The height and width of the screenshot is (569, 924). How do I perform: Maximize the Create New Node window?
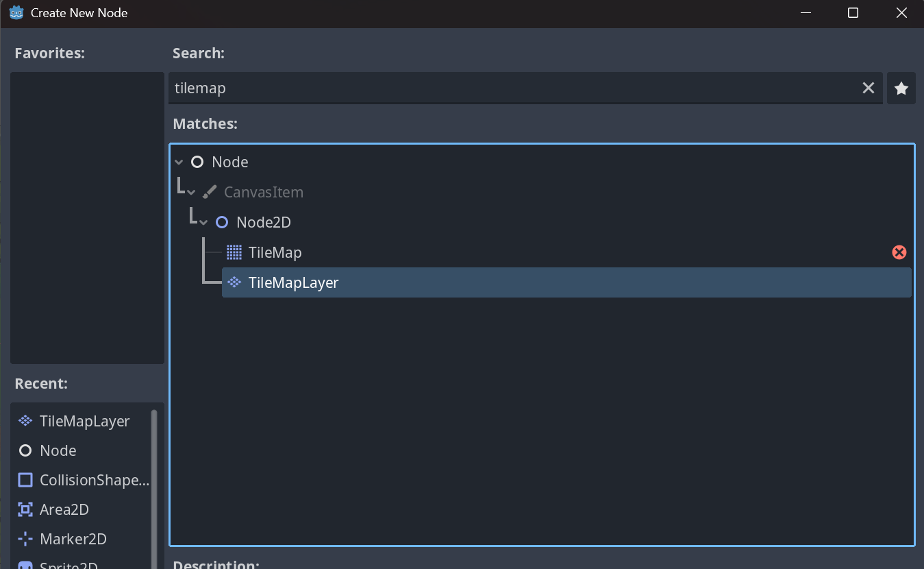click(853, 13)
